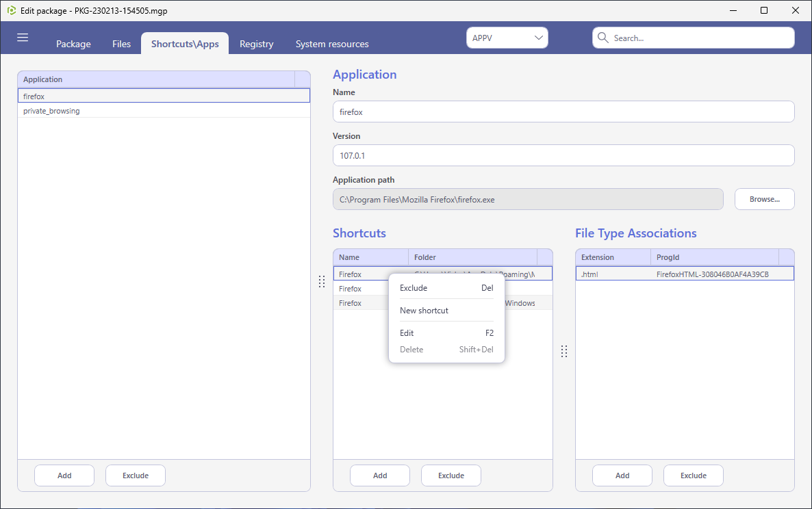Click the splitter handle beside the Shortcuts table

point(322,281)
